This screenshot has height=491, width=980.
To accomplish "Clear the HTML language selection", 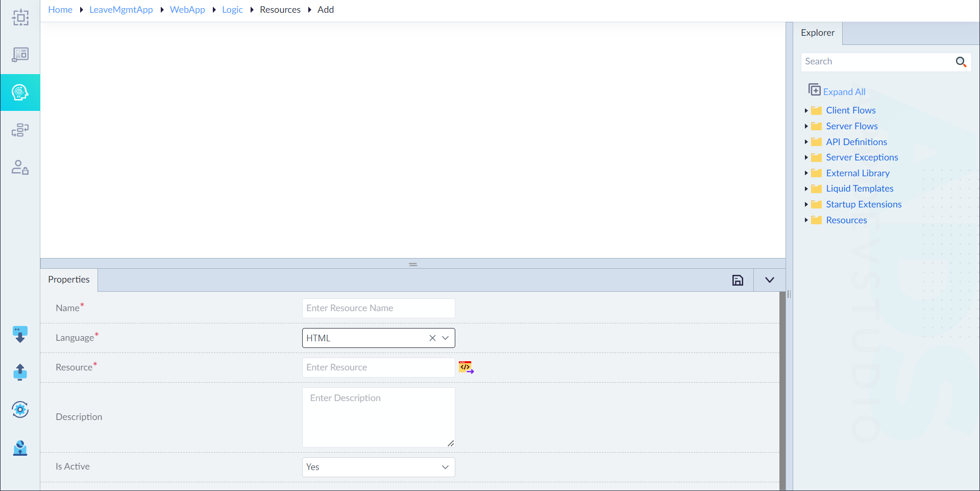I will 432,338.
